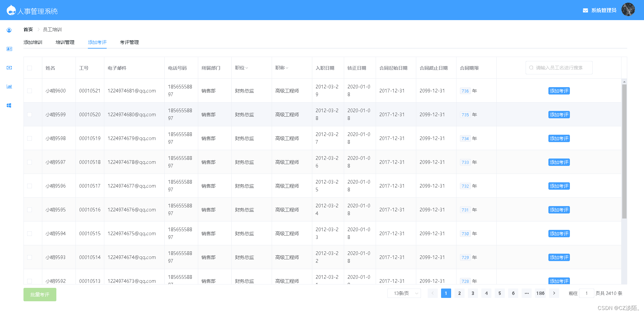
Task: Open the ID card sidebar icon
Action: click(x=9, y=49)
